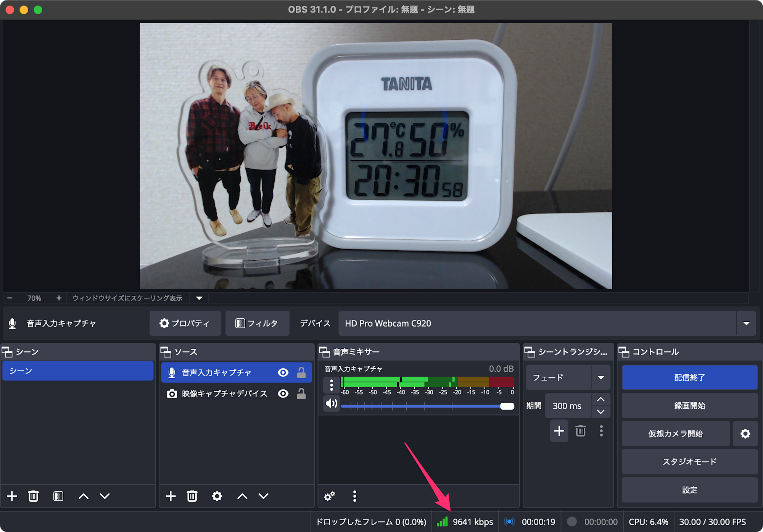Open audio mixer dock options menu
Image resolution: width=763 pixels, height=532 pixels.
(355, 496)
